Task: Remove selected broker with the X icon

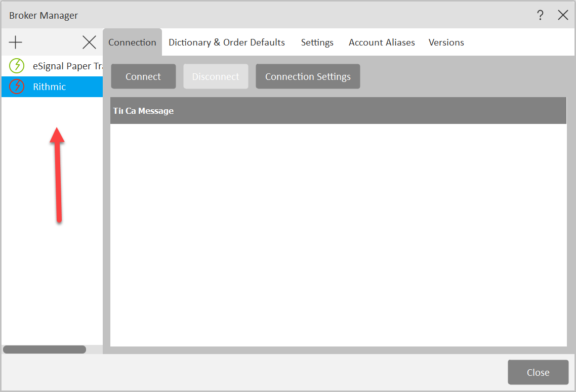Action: tap(89, 42)
